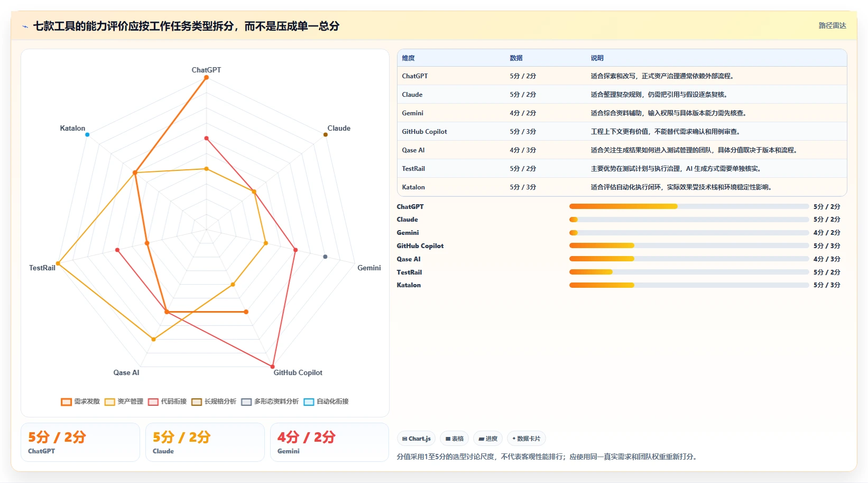
Task: Click the Qase AI progress bar
Action: (x=689, y=259)
